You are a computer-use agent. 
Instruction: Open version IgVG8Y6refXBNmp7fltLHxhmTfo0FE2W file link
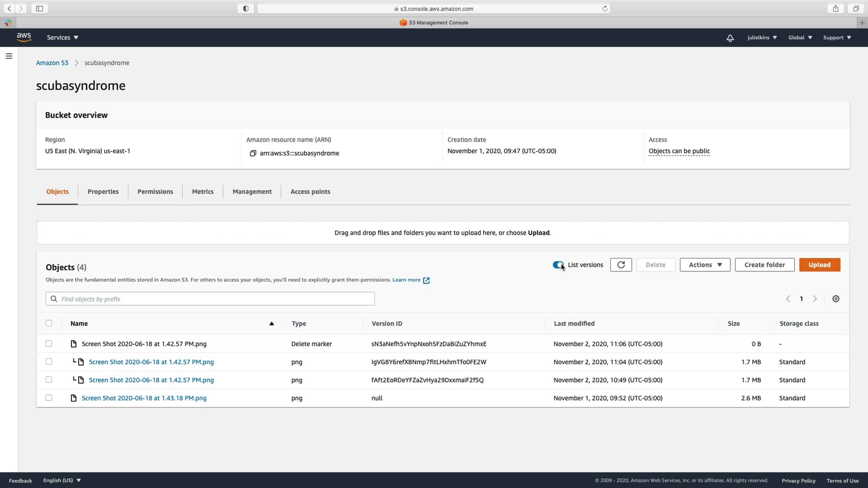(x=151, y=362)
